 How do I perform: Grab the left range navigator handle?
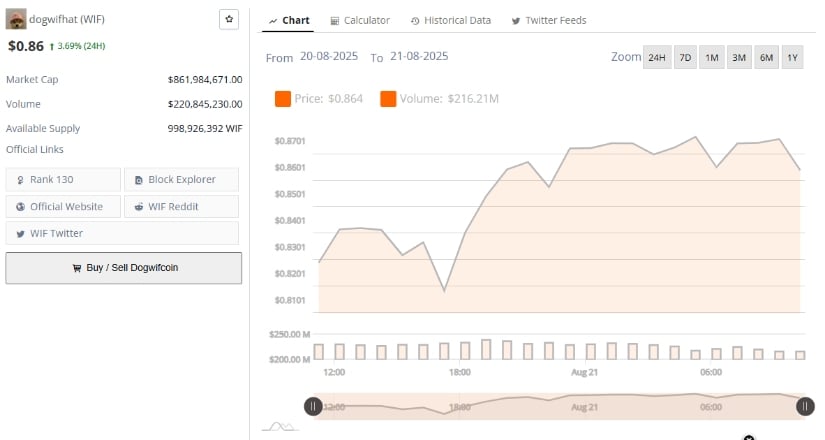click(x=313, y=406)
